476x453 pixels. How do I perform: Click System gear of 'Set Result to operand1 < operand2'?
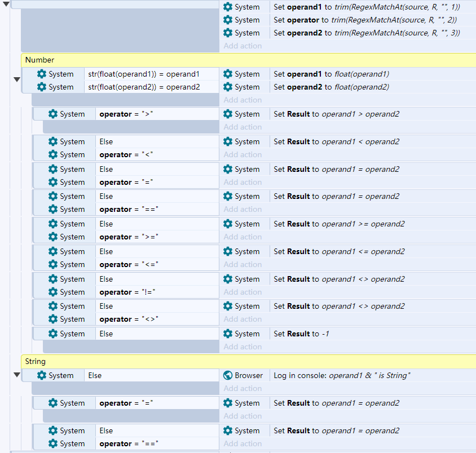[x=228, y=141]
